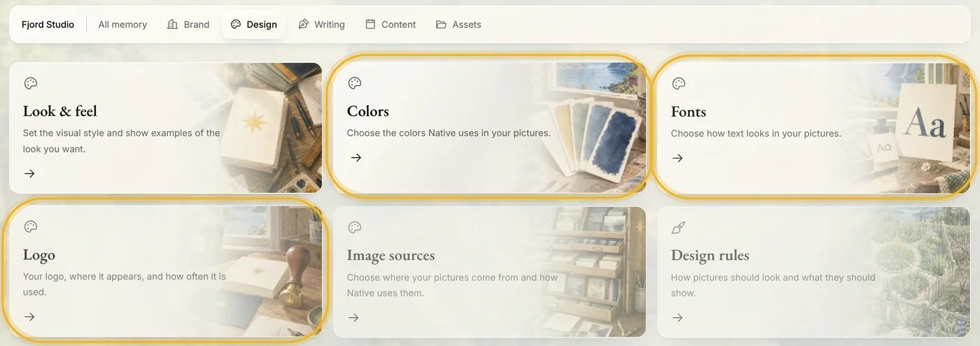This screenshot has height=346, width=980.
Task: Click the arrow on Look & feel card
Action: tap(29, 173)
